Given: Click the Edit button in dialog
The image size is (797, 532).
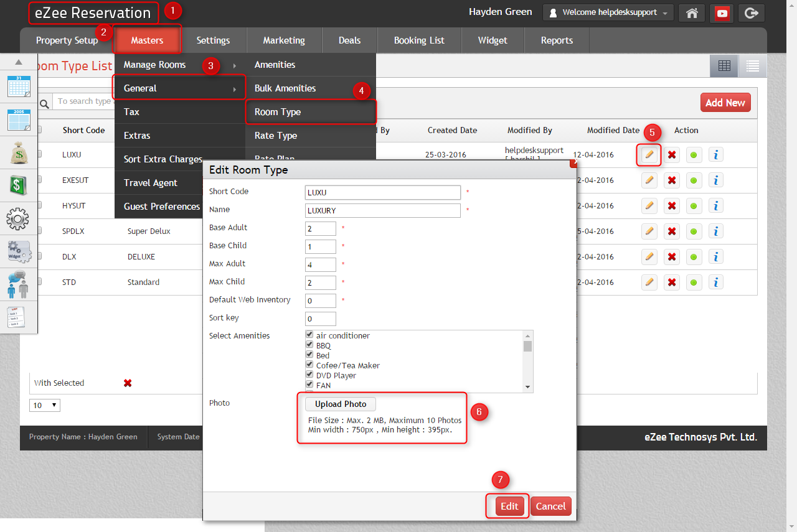Looking at the screenshot, I should coord(509,506).
